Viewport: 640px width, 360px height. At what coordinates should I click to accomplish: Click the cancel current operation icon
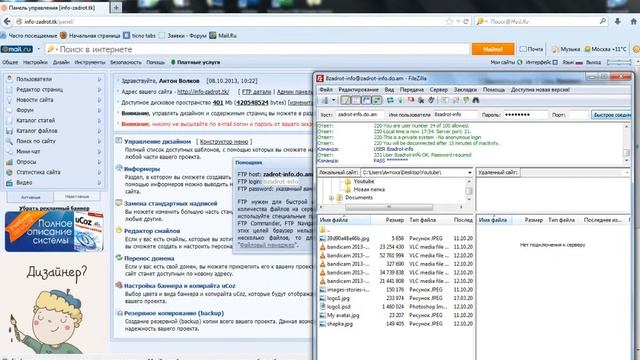pos(411,100)
